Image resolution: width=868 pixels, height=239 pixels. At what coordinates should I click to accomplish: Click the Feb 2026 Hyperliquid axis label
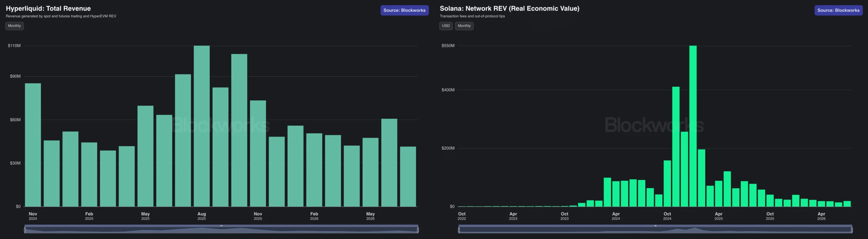coord(314,216)
